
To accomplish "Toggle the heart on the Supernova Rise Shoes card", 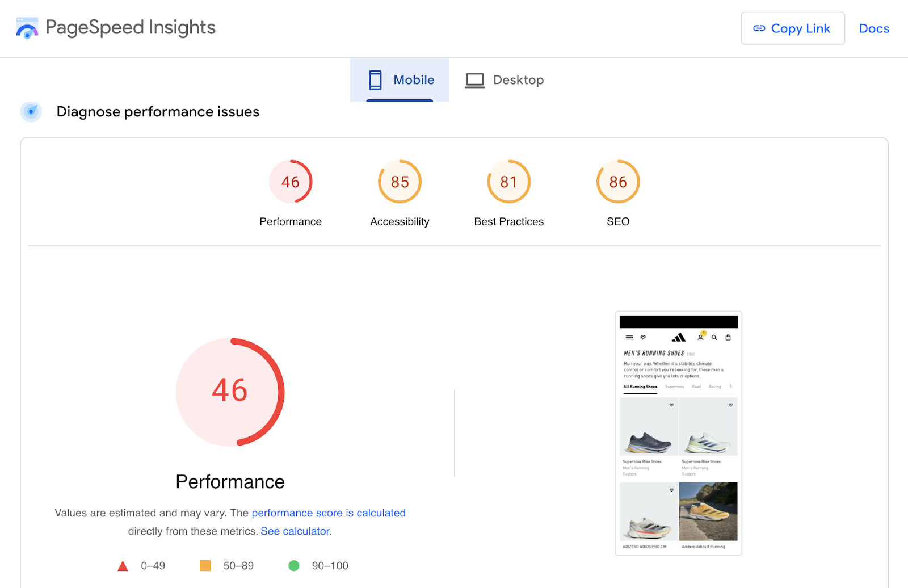I will [671, 405].
